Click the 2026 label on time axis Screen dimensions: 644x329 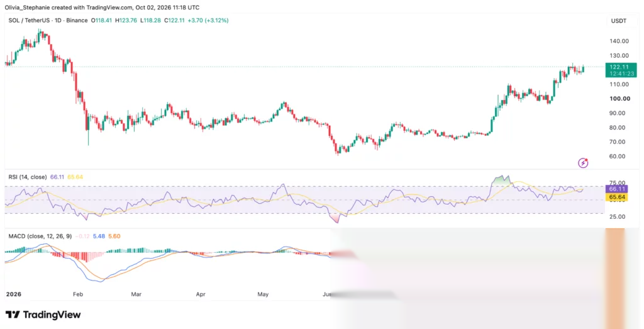(x=13, y=294)
